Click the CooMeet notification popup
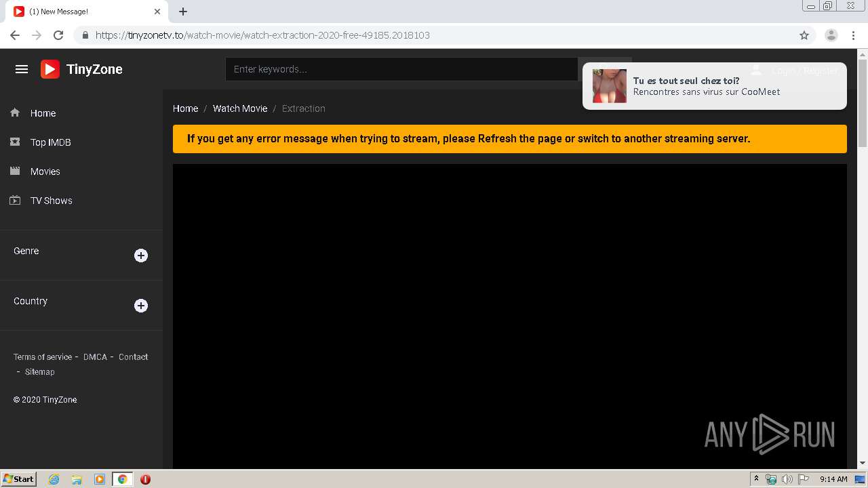The height and width of the screenshot is (488, 868). 715,86
